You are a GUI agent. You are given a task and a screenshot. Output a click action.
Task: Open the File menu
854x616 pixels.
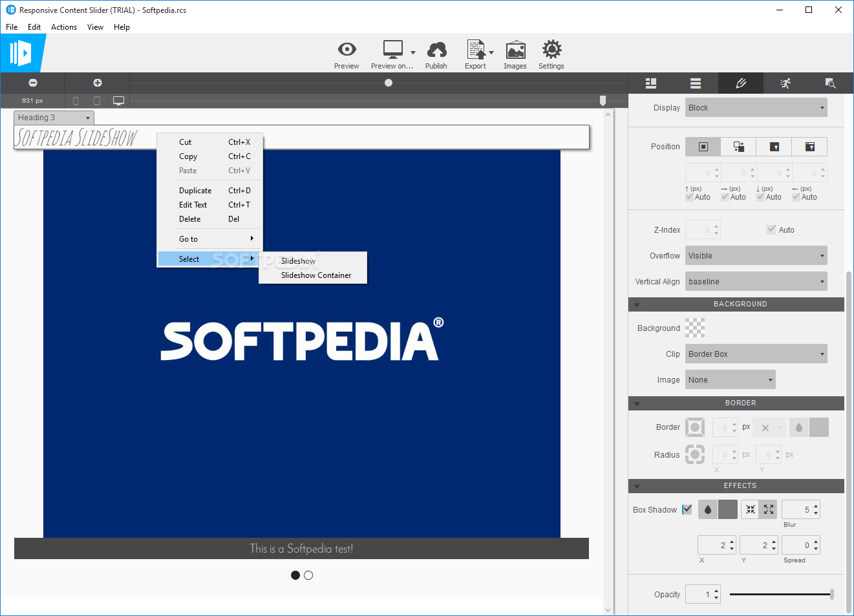coord(12,27)
